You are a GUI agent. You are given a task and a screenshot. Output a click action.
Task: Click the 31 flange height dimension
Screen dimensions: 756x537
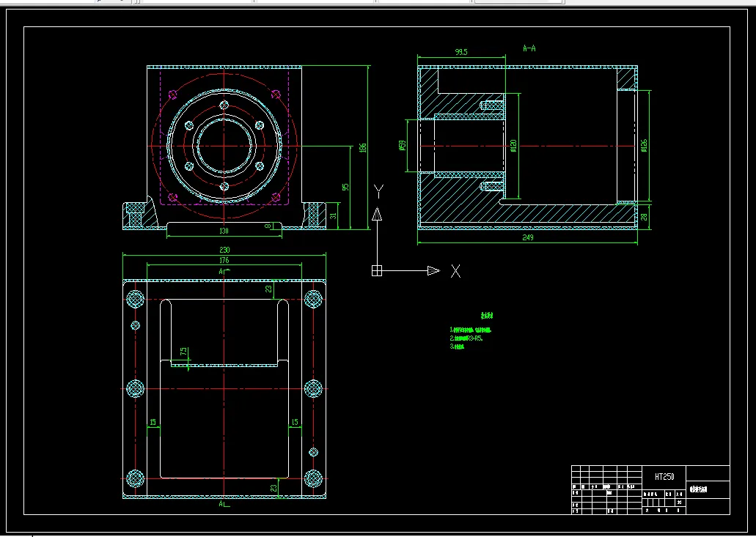(x=333, y=216)
